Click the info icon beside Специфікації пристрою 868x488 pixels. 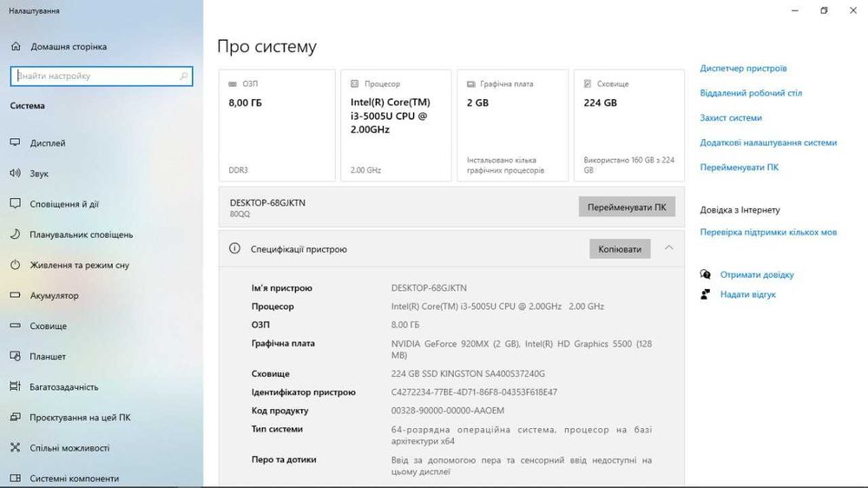pyautogui.click(x=234, y=248)
